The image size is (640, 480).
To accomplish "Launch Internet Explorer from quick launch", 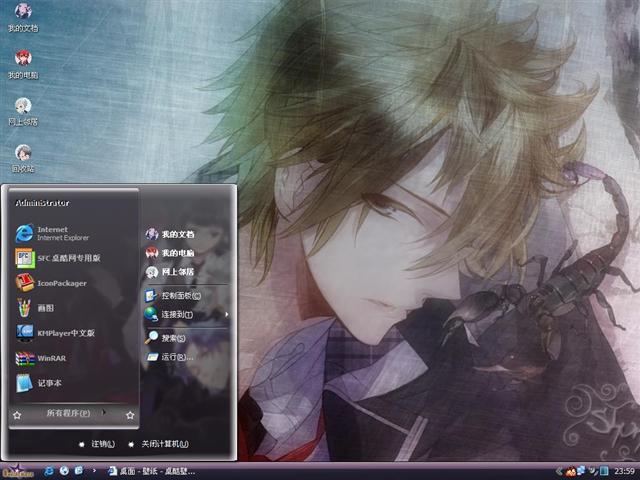I will [49, 471].
